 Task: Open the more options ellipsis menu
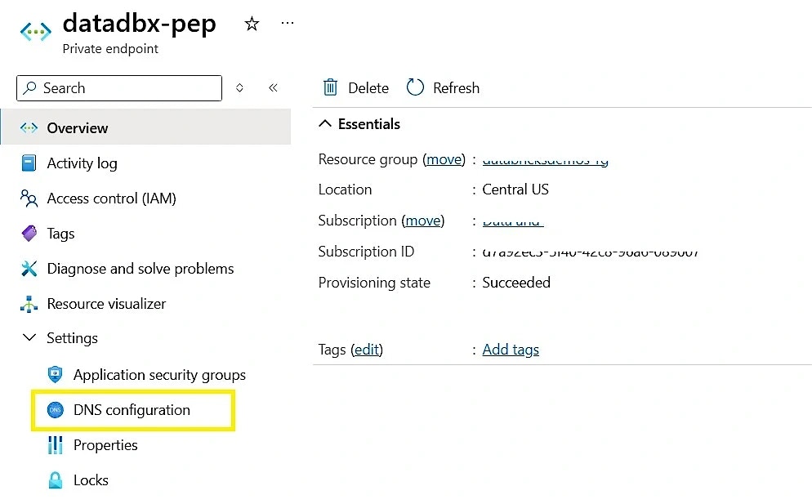tap(287, 23)
